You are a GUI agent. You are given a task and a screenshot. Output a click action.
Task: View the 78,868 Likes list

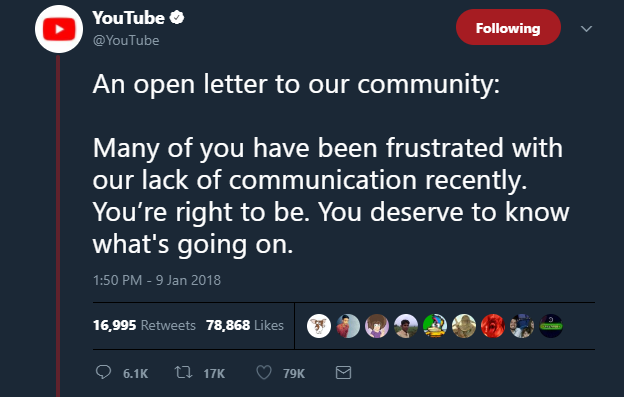click(x=245, y=325)
